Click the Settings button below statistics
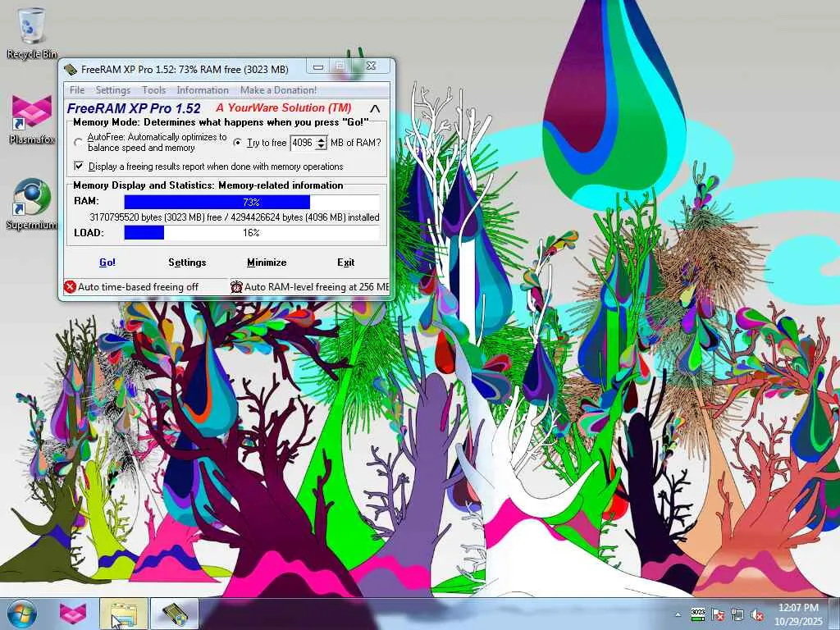This screenshot has height=630, width=840. [187, 262]
